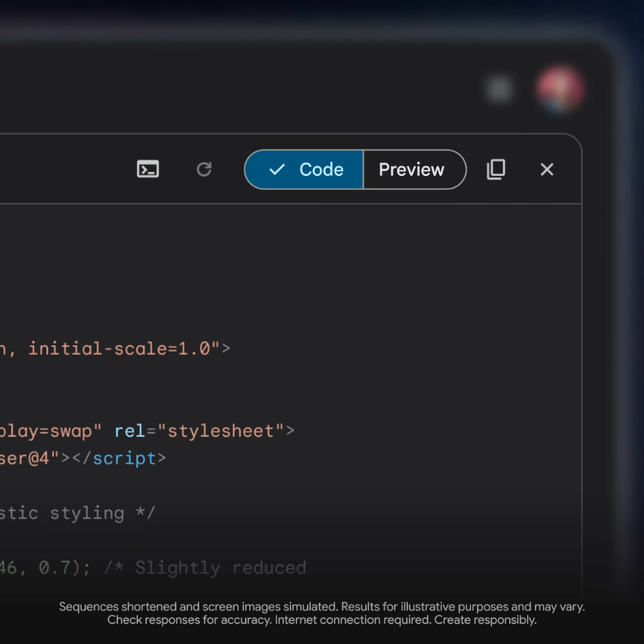The width and height of the screenshot is (644, 644).
Task: Click the closing script tag
Action: [x=119, y=458]
